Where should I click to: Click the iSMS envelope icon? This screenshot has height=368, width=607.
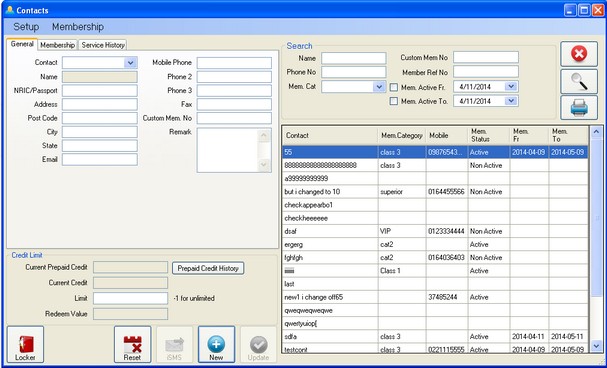pos(174,344)
